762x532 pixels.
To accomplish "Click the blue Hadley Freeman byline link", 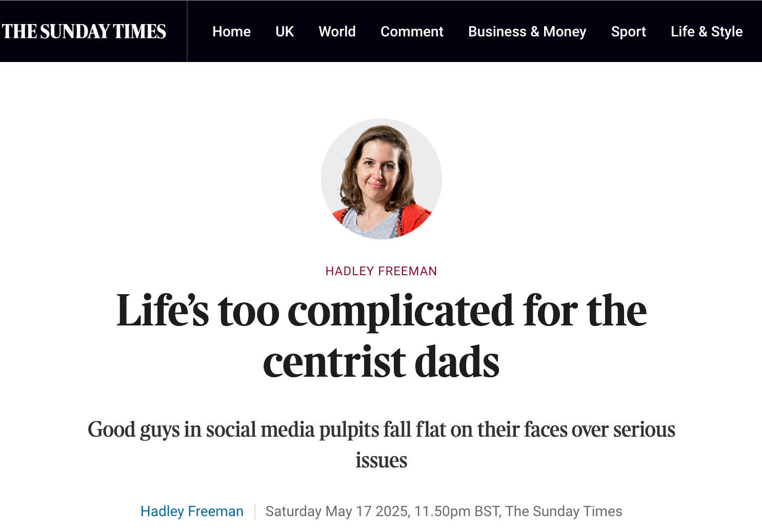I will [192, 511].
